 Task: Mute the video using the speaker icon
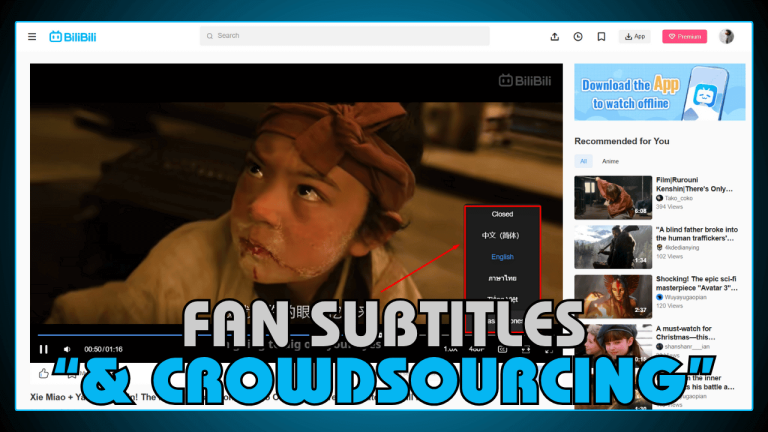pos(67,349)
